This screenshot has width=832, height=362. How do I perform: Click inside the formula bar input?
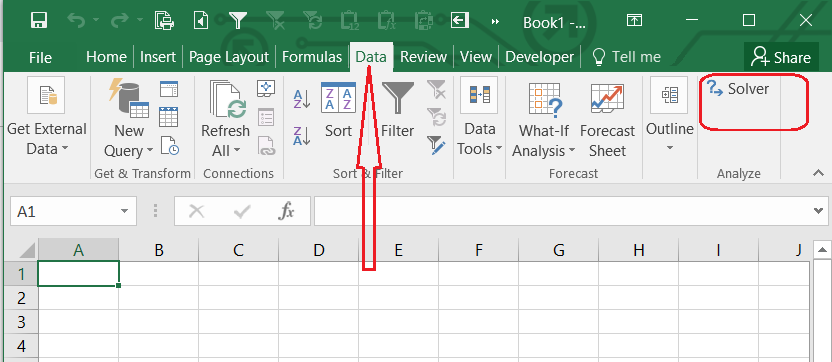click(x=562, y=211)
